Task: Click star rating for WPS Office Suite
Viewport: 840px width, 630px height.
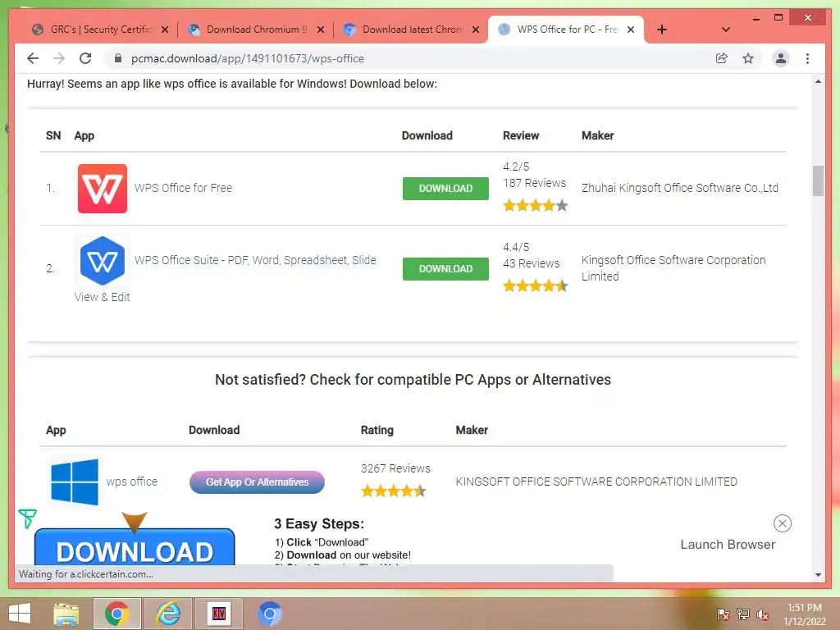Action: pyautogui.click(x=535, y=285)
